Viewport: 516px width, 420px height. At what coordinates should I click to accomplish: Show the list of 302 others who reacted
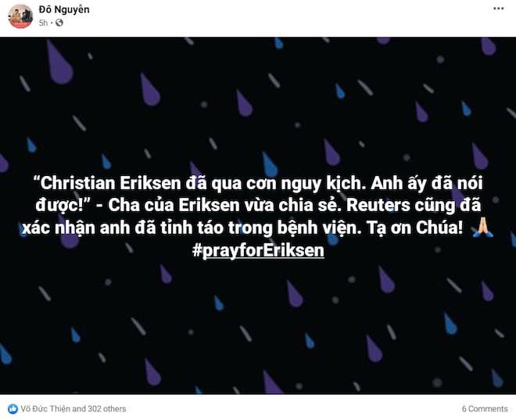point(106,409)
